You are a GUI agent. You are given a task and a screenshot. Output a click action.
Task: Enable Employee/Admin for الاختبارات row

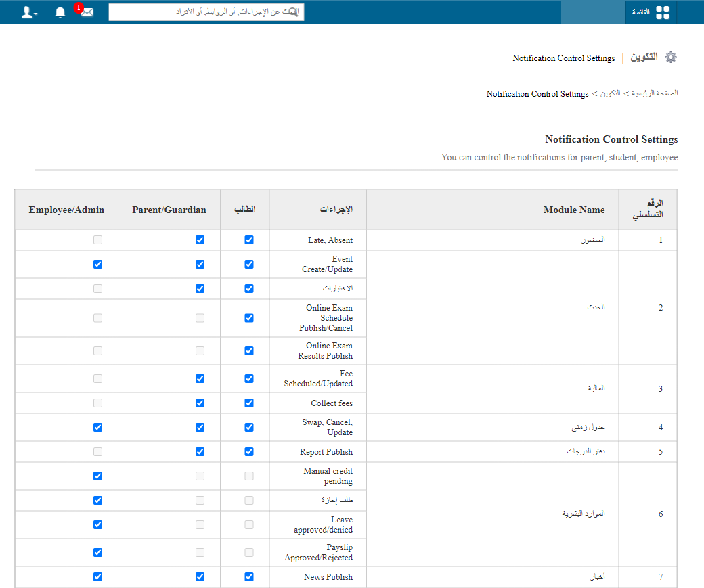97,288
